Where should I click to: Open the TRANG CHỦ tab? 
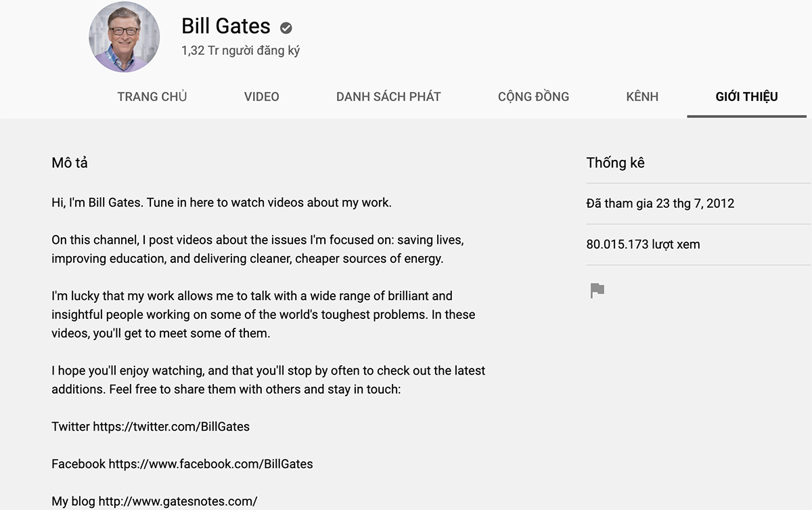click(152, 96)
